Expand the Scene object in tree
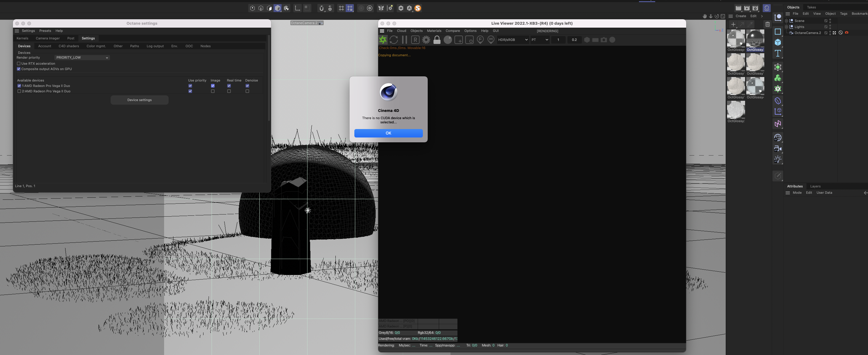The image size is (868, 355). (x=786, y=21)
